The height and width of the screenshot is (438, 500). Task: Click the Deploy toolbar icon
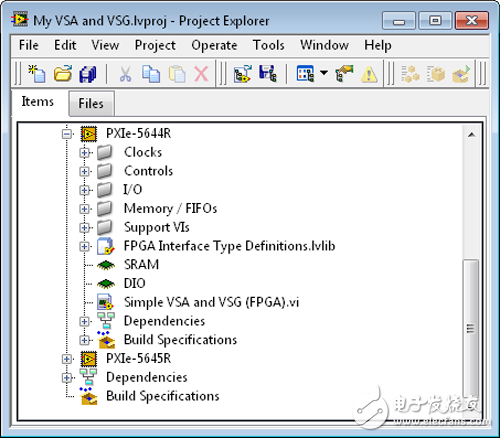pos(461,74)
